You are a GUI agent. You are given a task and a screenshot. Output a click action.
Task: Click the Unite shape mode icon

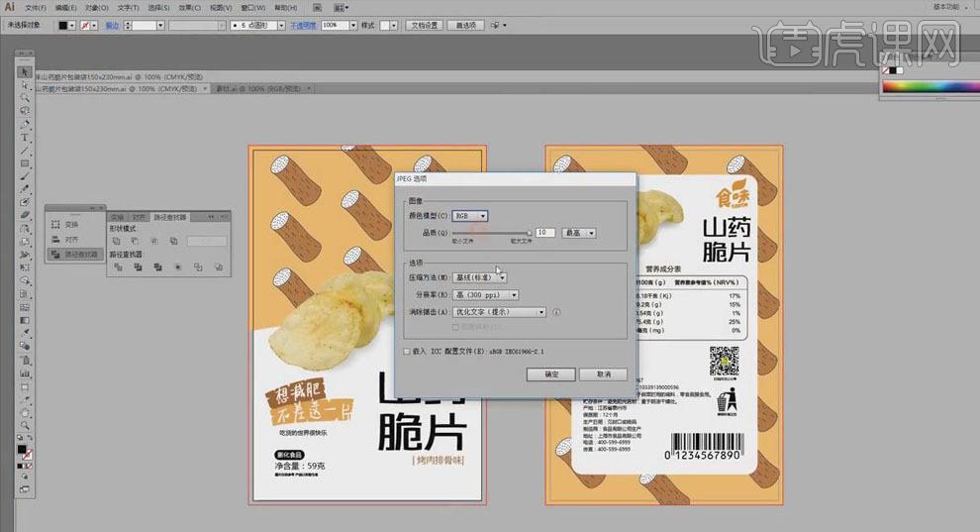click(116, 241)
